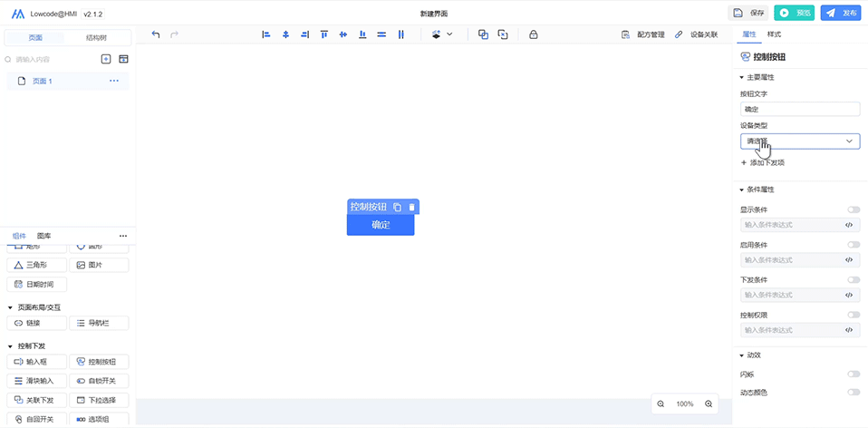Copy the selected 控制按钮 via duplicate icon
Screen dimensions: 868x428
coord(397,207)
